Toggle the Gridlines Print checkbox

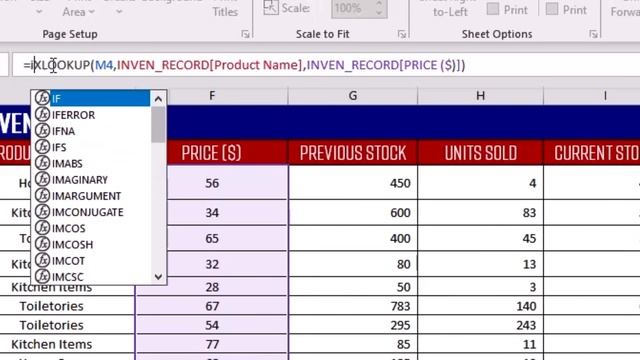click(x=493, y=9)
